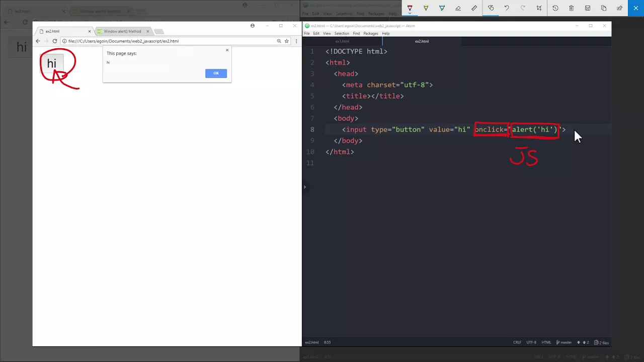Screen dimensions: 644x362
Task: Open the Packages menu in Atom
Action: [371, 34]
